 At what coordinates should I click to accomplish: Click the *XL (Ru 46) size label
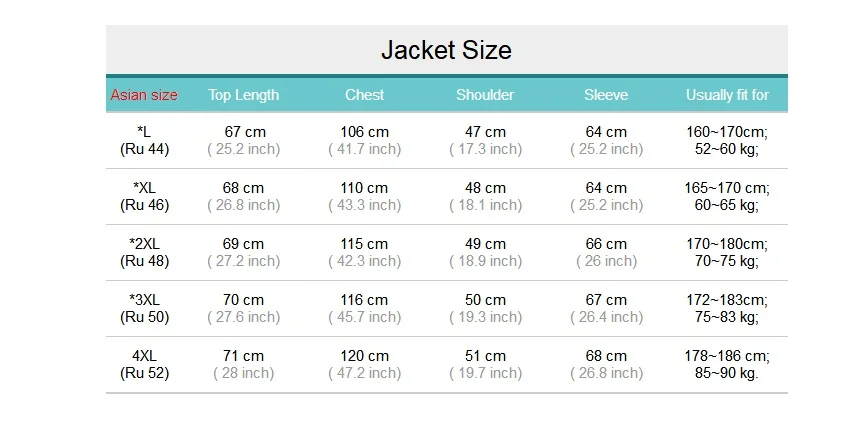pyautogui.click(x=144, y=196)
